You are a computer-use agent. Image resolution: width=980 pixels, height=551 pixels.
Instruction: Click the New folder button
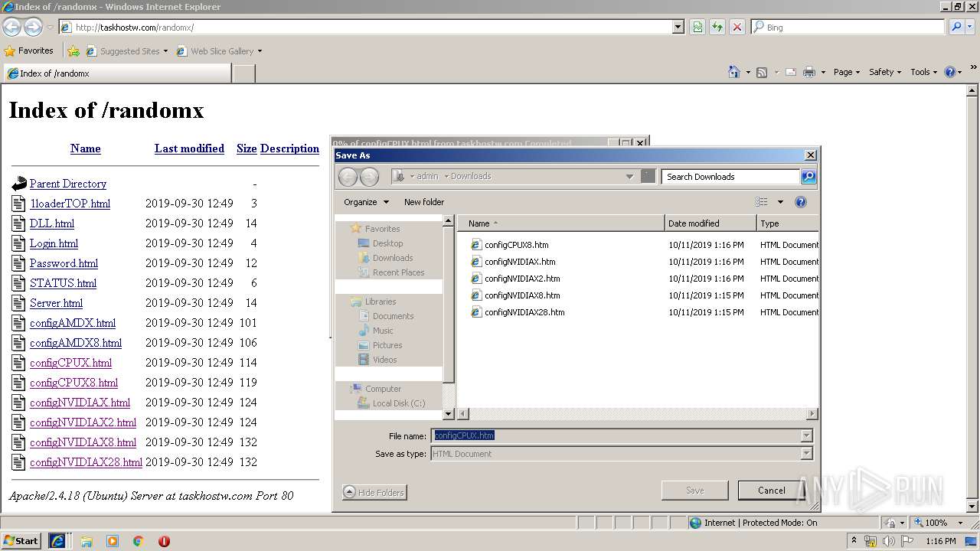(424, 202)
